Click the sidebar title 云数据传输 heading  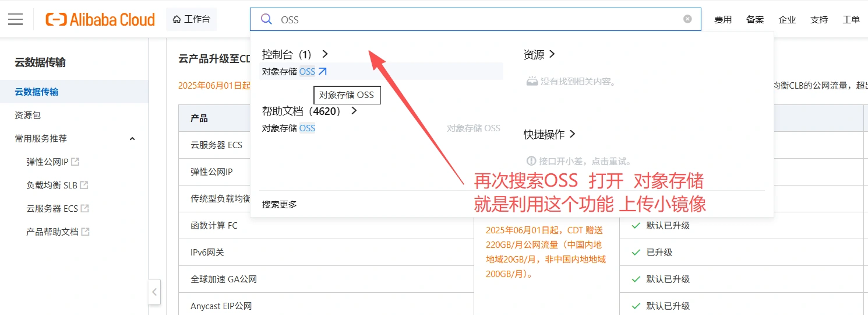pos(40,62)
